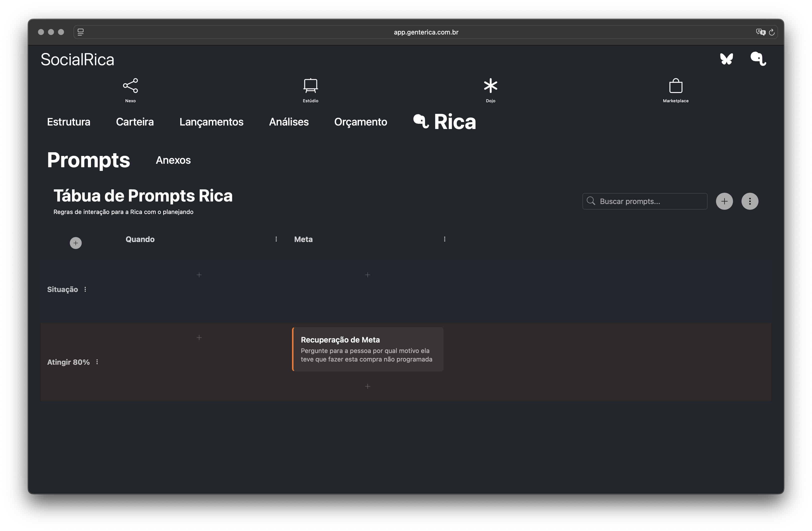Open the Quando column options menu
The width and height of the screenshot is (812, 531).
point(276,239)
